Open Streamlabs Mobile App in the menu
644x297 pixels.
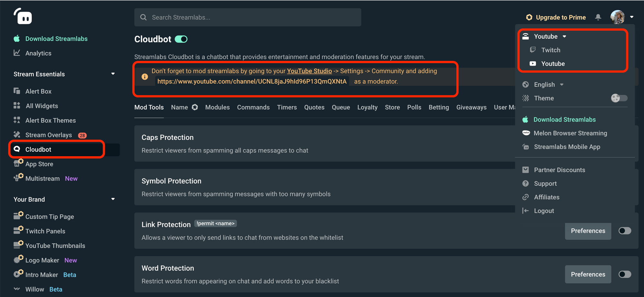(567, 147)
